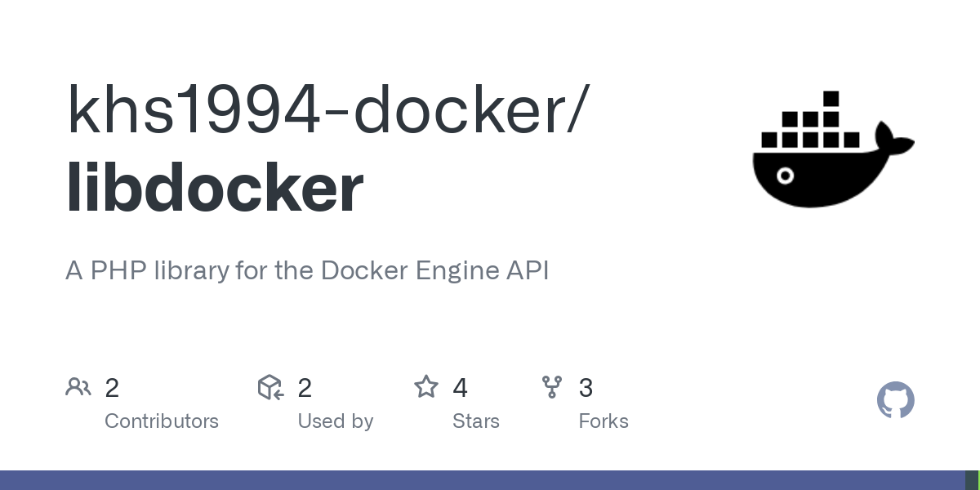Click the Used by package icon
980x490 pixels.
tap(269, 387)
